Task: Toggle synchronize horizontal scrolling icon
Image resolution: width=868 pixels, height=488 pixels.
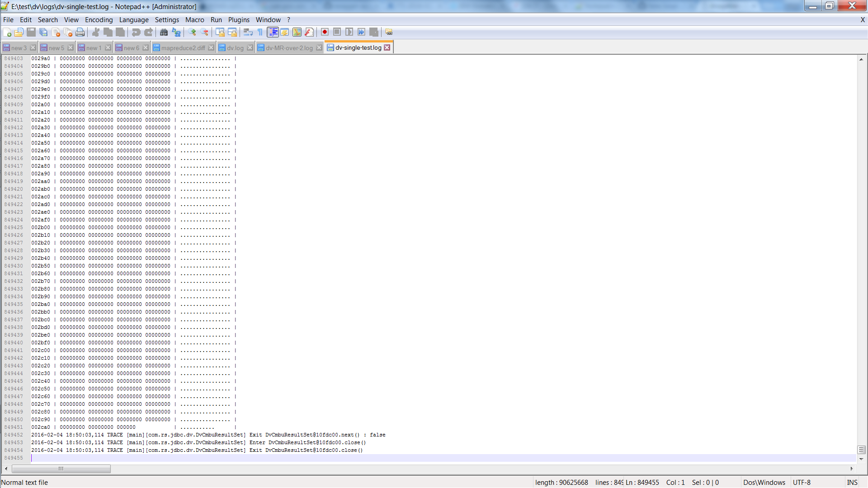Action: pyautogui.click(x=232, y=32)
